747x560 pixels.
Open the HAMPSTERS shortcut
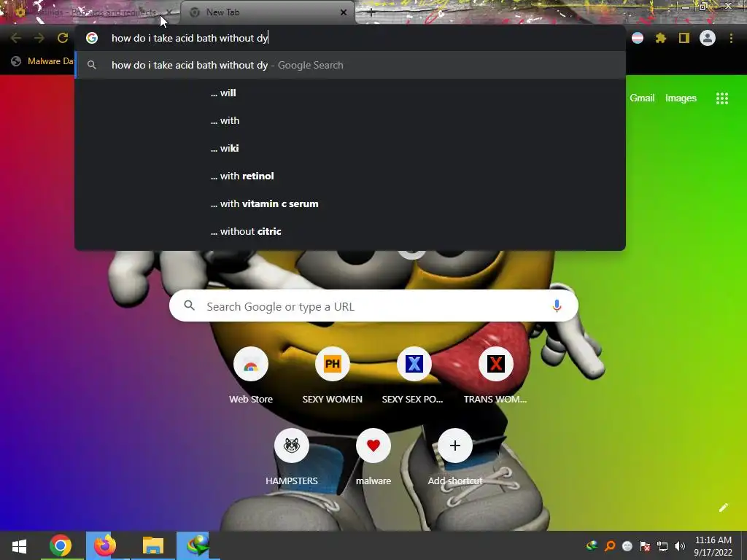tap(292, 458)
